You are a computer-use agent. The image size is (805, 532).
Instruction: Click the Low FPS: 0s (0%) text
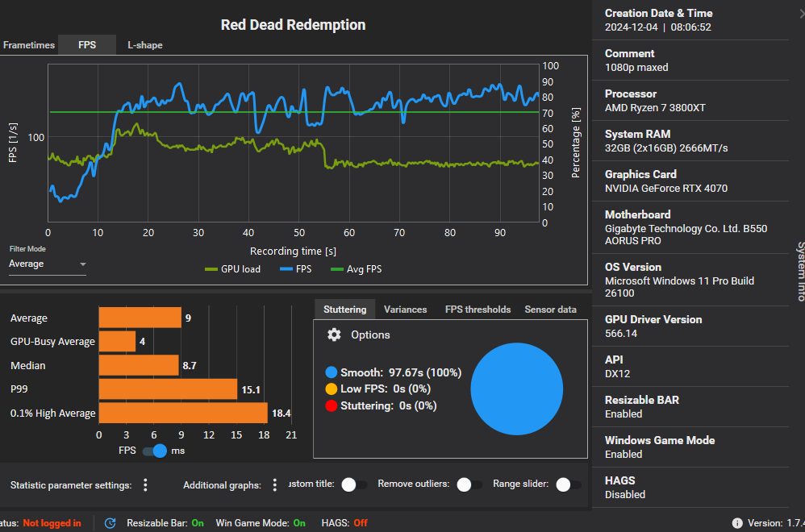click(385, 389)
